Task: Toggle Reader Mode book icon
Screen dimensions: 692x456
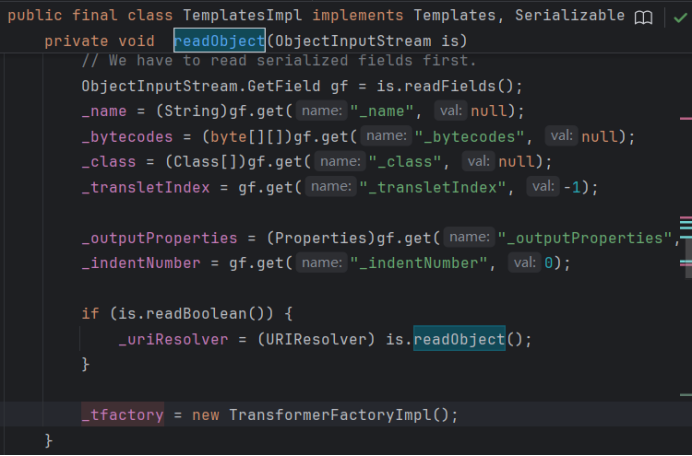Action: point(645,17)
